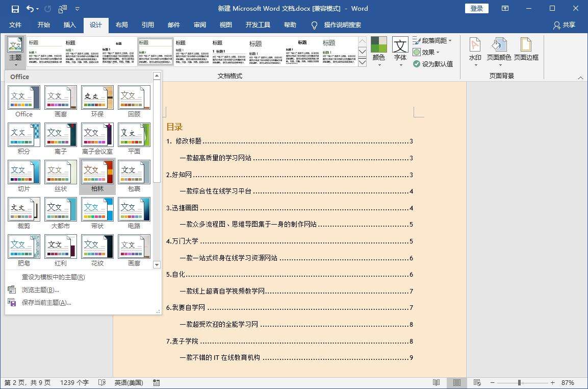Choose the 离子 theme
The width and height of the screenshot is (588, 389).
(60, 138)
